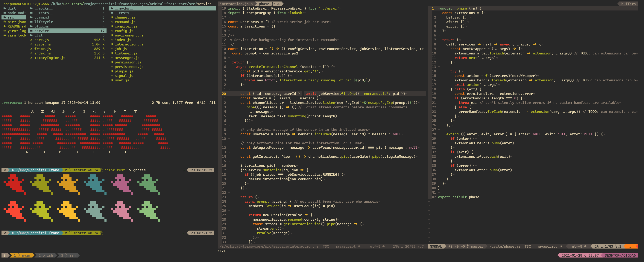
Task: Click the JS icon next to interaction.js file
Action: 112,44
